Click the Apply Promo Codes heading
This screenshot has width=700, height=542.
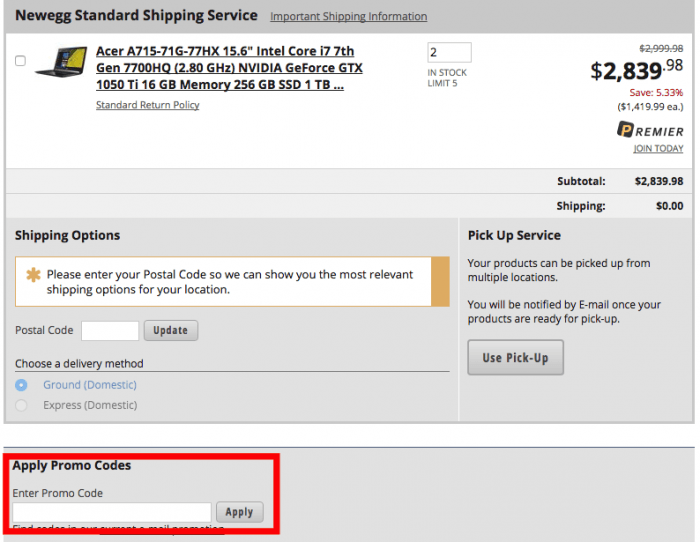pyautogui.click(x=71, y=465)
